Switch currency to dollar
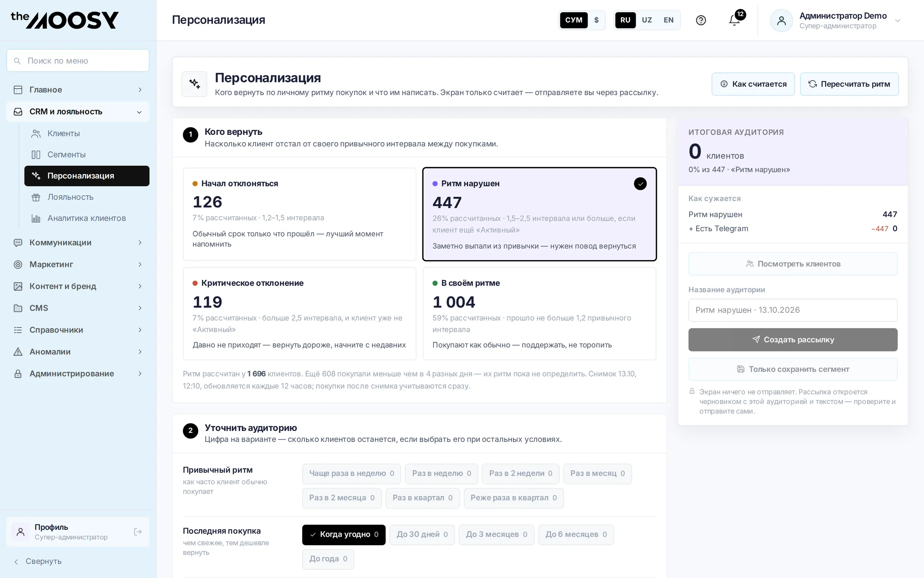The width and height of the screenshot is (924, 578). (596, 20)
